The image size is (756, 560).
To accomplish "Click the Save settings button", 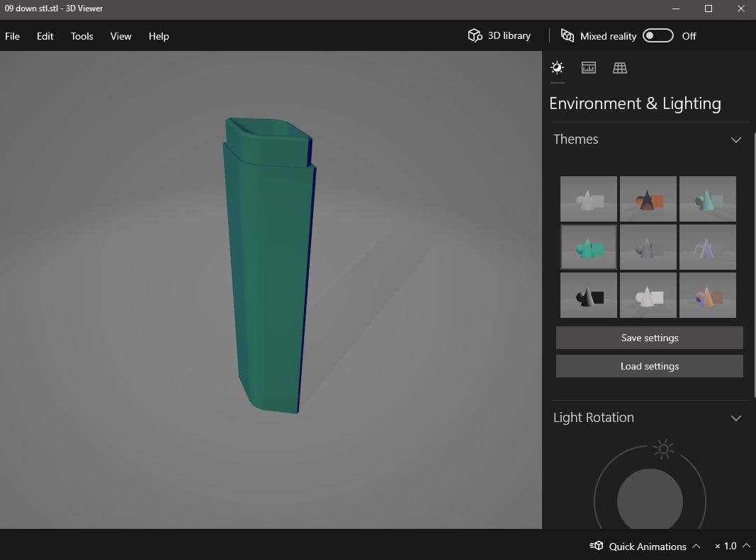I will pos(650,338).
